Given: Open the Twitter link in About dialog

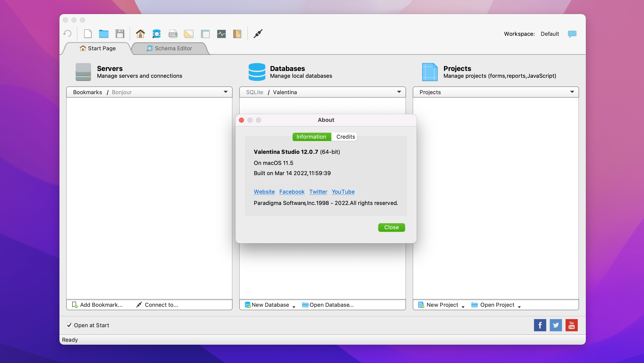Looking at the screenshot, I should (x=318, y=192).
